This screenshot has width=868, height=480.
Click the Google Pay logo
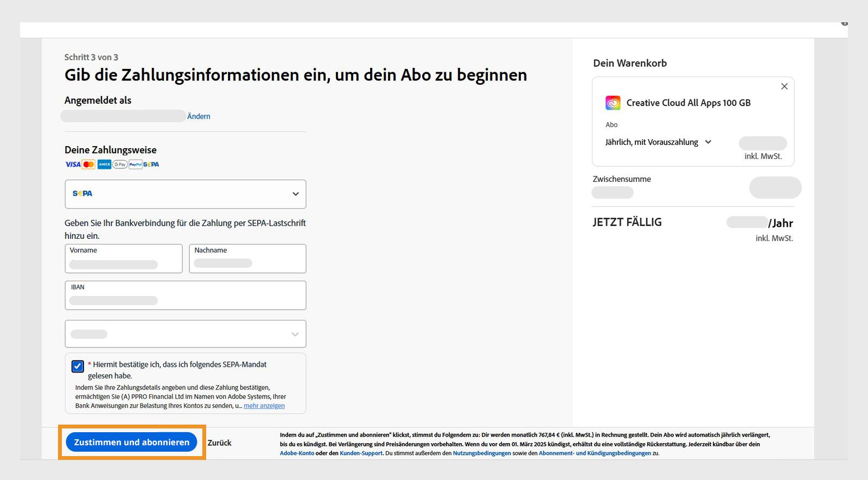pos(120,165)
